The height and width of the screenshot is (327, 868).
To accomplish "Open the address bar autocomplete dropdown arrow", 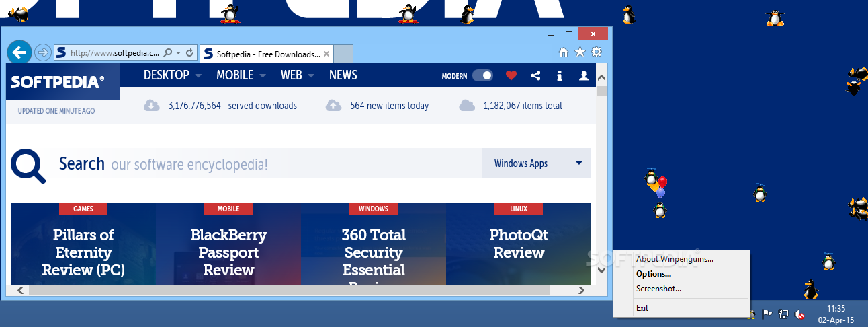I will click(179, 52).
